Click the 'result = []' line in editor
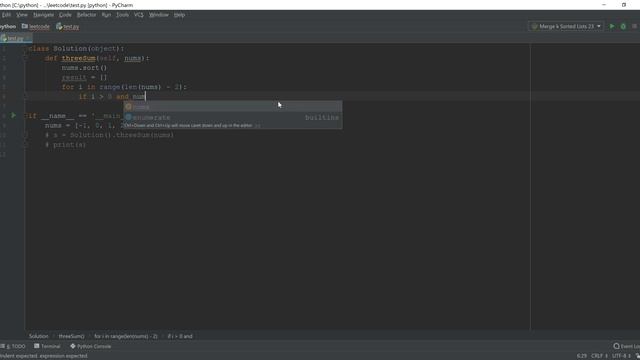Image resolution: width=640 pixels, height=360 pixels. pos(84,78)
